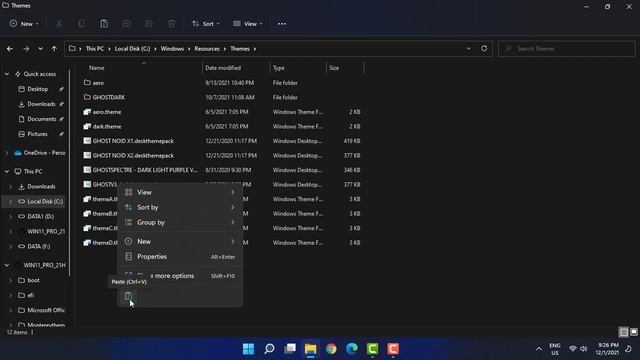Open the See more ellipsis menu

(x=282, y=24)
